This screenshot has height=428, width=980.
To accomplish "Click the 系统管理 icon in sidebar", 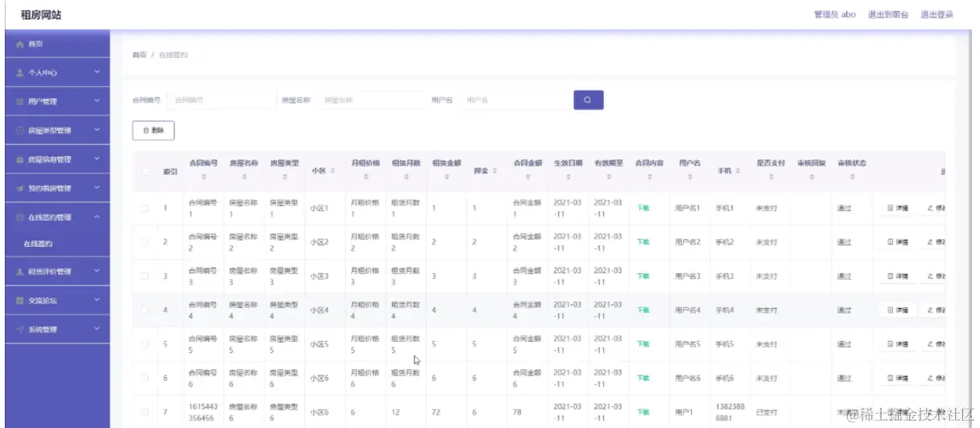I will point(20,329).
